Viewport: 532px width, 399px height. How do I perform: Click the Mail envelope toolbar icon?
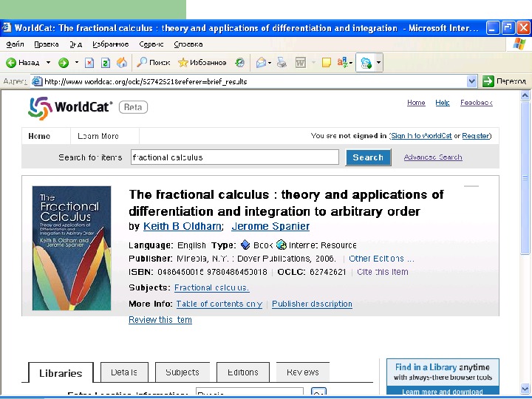261,63
